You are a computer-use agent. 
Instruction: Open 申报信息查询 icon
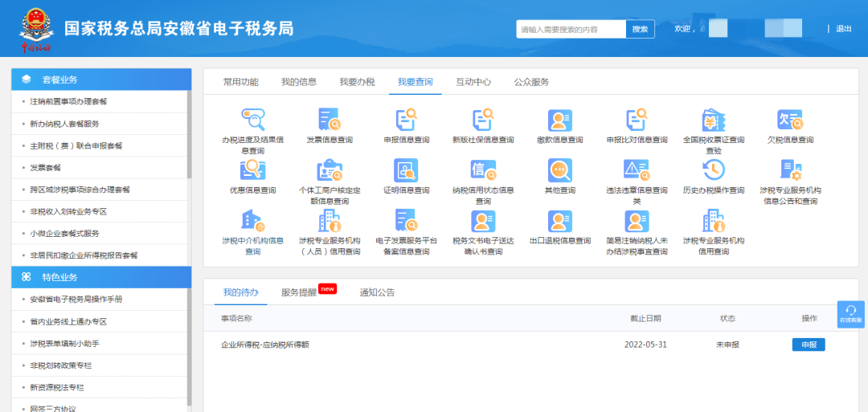(x=407, y=120)
